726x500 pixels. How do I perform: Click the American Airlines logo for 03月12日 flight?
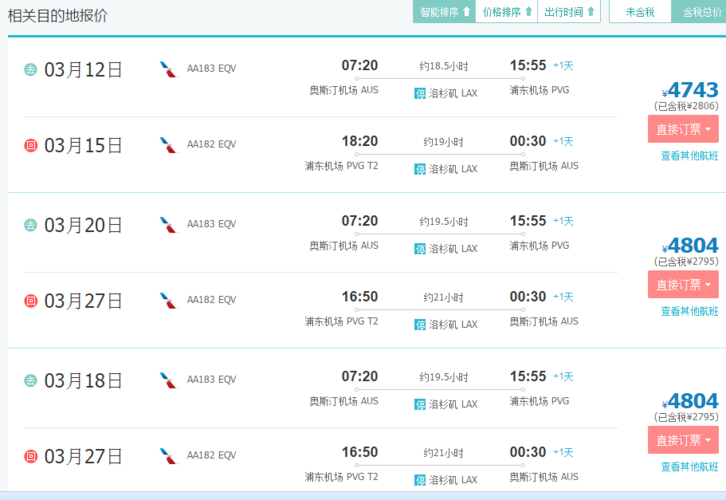(168, 69)
